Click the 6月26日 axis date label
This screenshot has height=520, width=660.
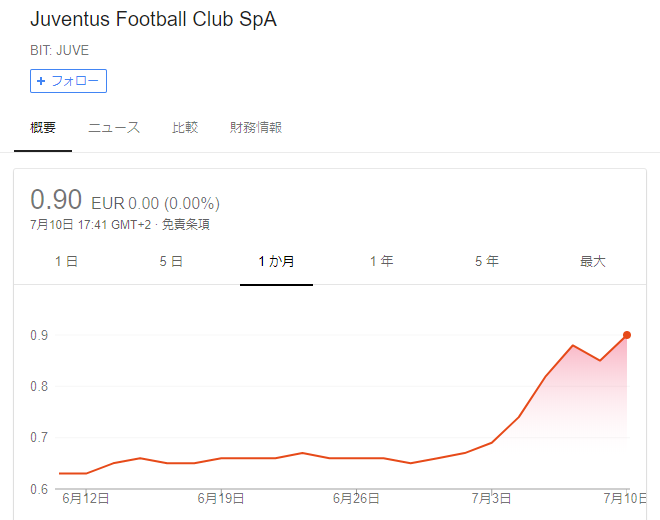tap(356, 499)
